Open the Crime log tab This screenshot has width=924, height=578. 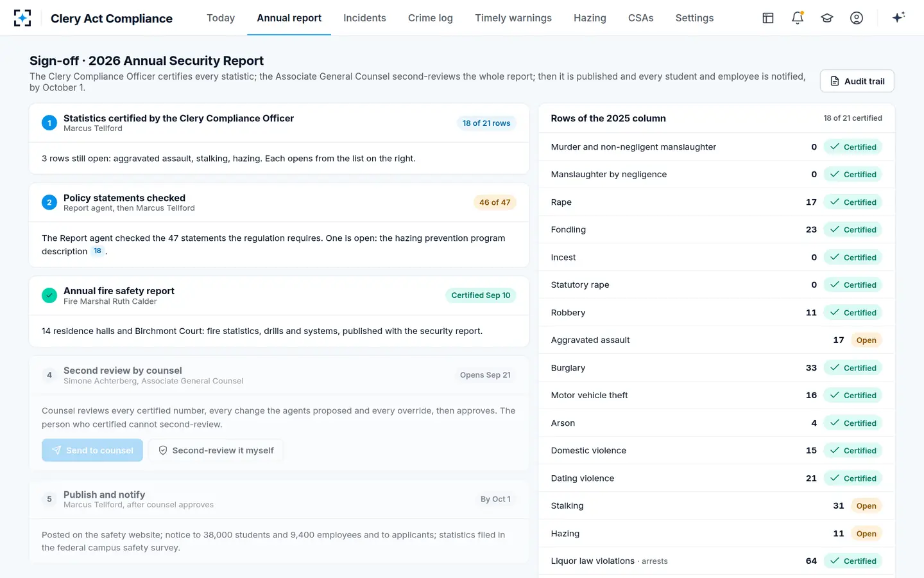(431, 18)
